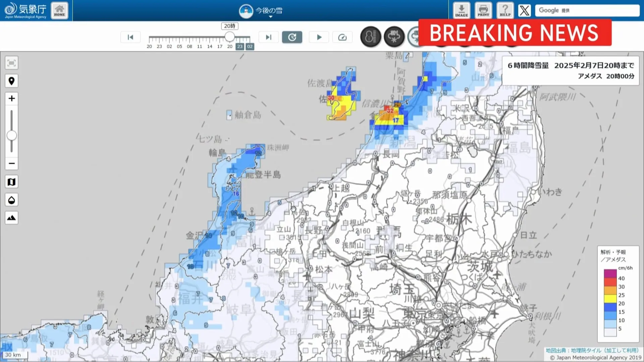
Task: Click the time slider handle at 20時
Action: tap(230, 36)
